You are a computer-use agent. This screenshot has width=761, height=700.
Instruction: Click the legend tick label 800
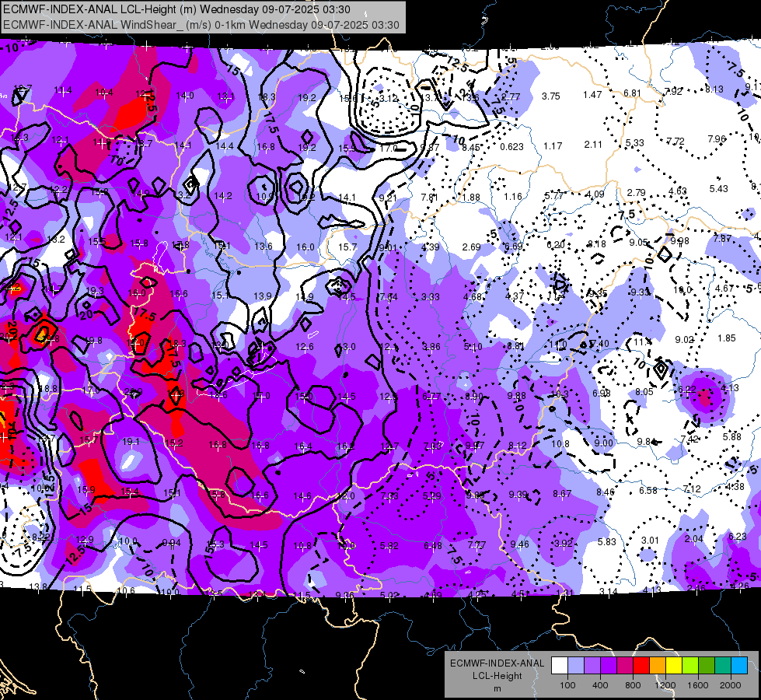tap(633, 685)
